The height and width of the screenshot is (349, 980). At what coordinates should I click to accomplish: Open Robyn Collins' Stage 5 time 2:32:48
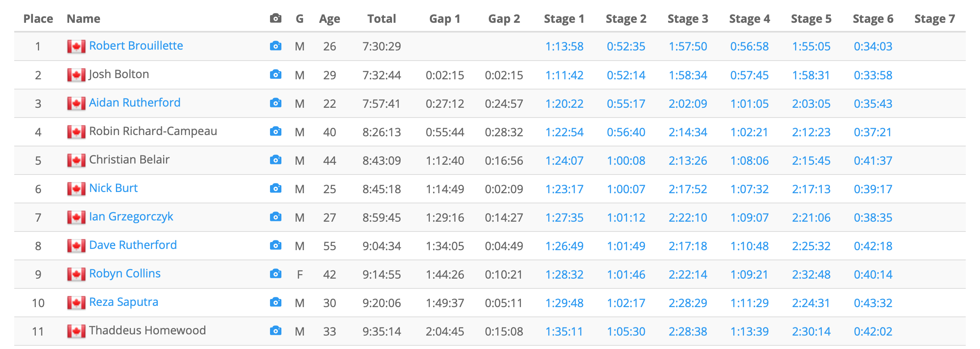pyautogui.click(x=811, y=275)
